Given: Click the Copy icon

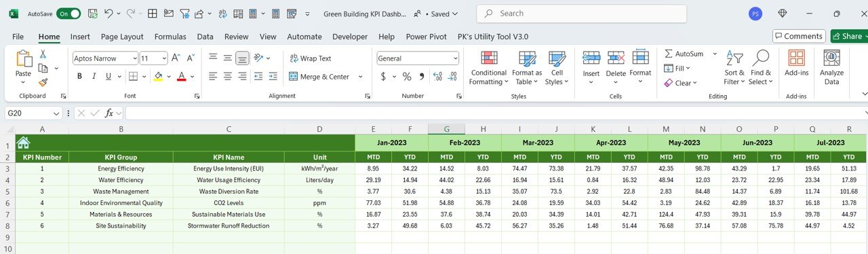Looking at the screenshot, I should pyautogui.click(x=43, y=68).
